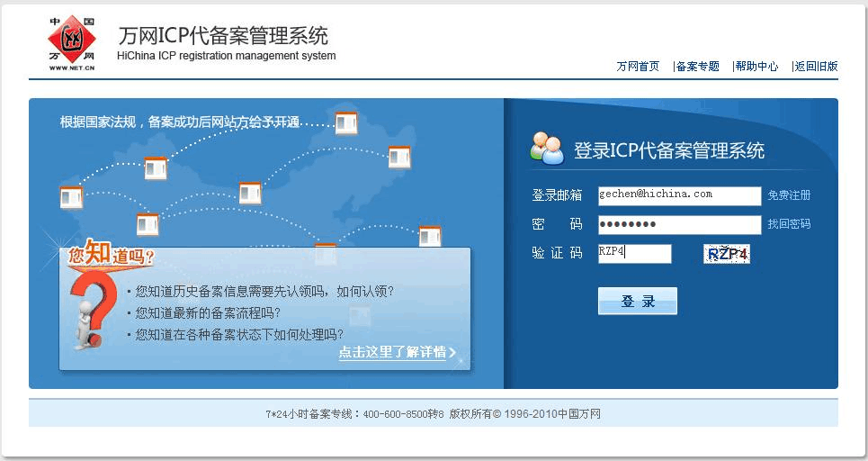Screen dimensions: 868x461
Task: Click the 找回密码 recover password link
Action: (789, 224)
